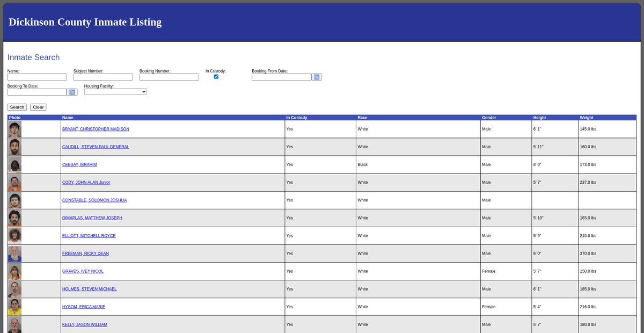Viewport: 644px width, 333px height.
Task: Click the Graves, Ivey Nicol photo thumbnail
Action: pyautogui.click(x=14, y=271)
